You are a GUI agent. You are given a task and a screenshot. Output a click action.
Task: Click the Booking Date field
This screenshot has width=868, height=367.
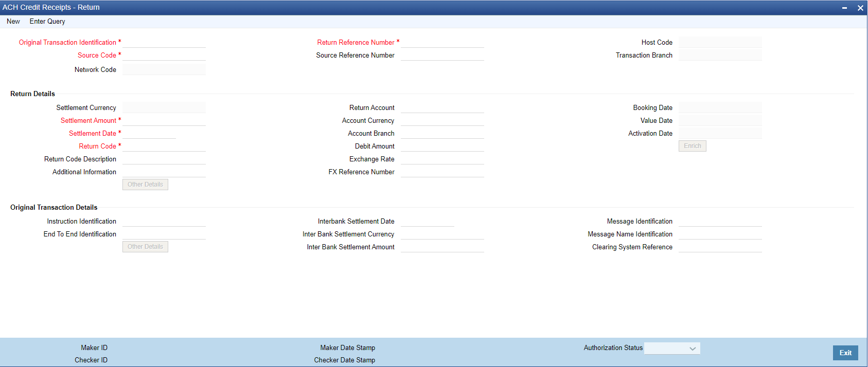click(x=720, y=107)
